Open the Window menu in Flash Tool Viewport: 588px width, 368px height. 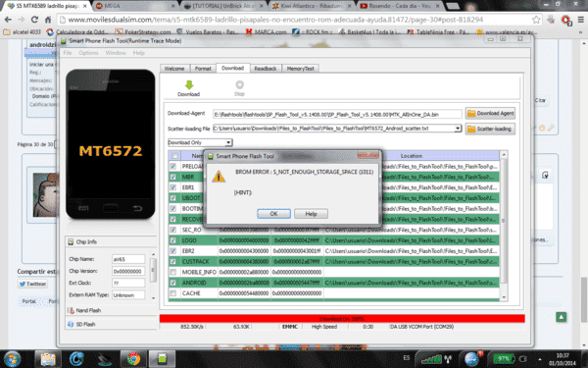point(116,53)
